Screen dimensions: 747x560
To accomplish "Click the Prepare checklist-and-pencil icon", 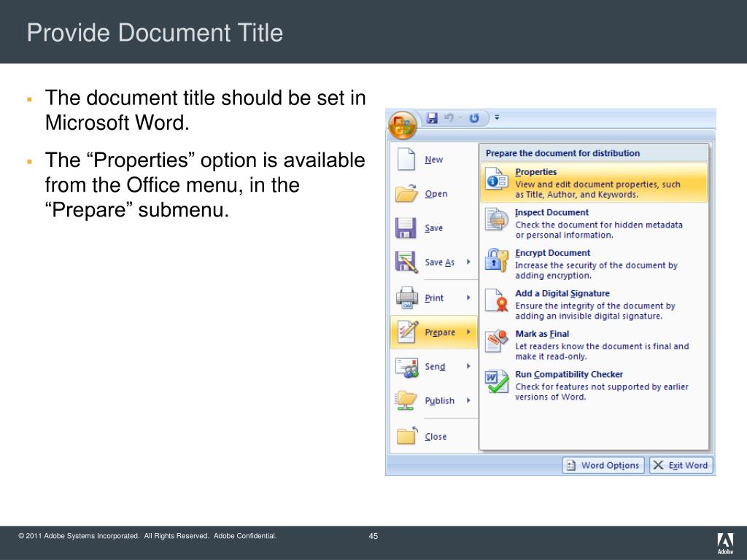I will [408, 332].
